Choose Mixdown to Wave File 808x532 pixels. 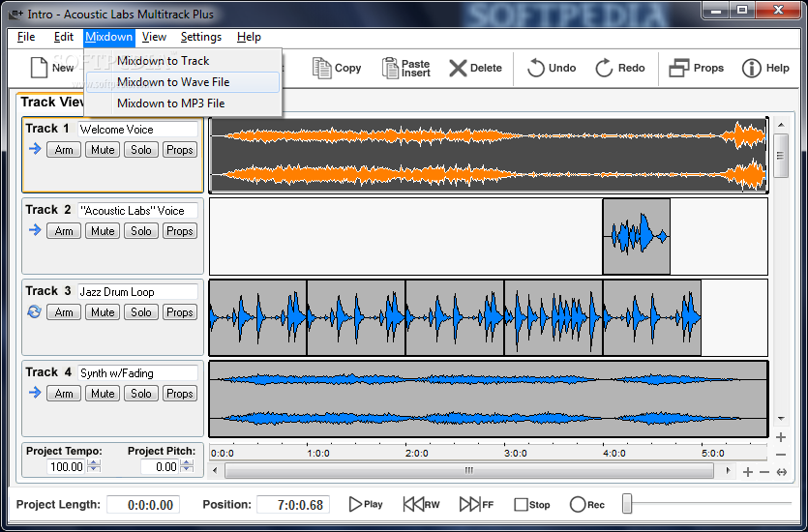183,82
